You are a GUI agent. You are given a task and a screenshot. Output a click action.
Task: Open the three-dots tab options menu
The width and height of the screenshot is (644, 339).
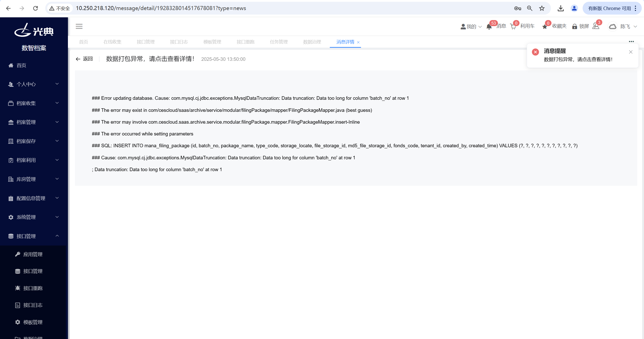click(x=631, y=41)
